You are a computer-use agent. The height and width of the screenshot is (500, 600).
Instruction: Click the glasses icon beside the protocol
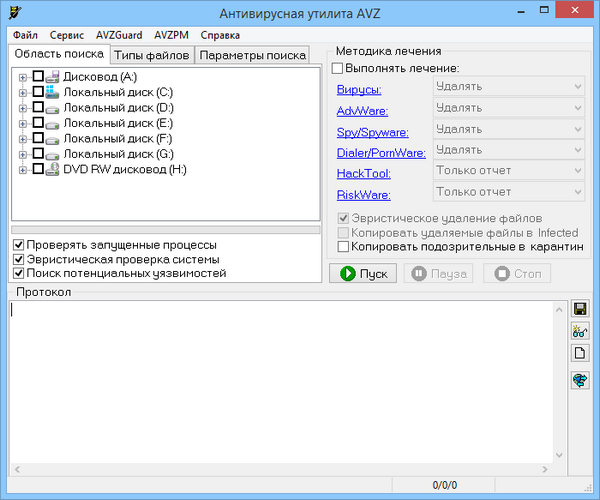point(579,332)
